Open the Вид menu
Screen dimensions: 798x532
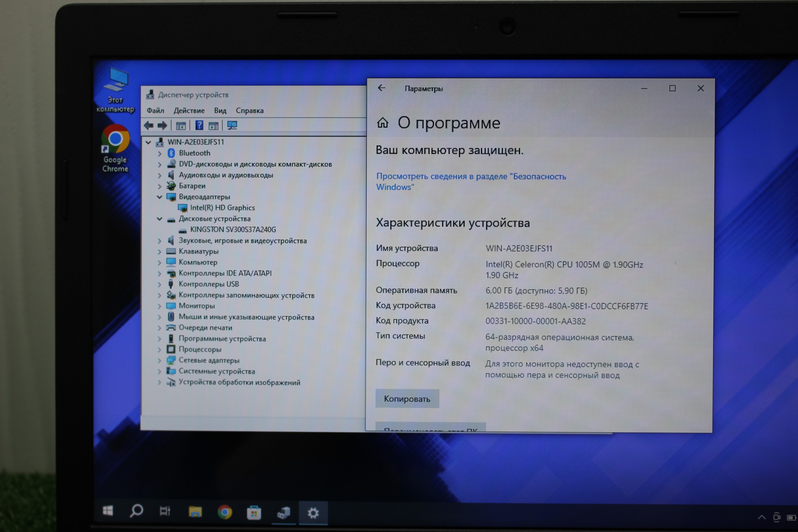220,111
